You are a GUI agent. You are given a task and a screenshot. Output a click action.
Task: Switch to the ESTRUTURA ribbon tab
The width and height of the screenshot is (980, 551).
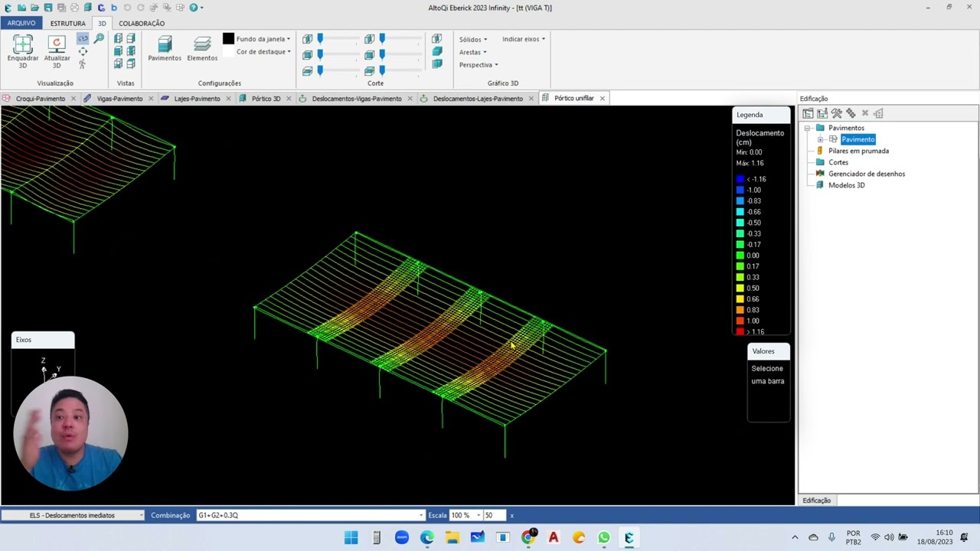[x=68, y=23]
